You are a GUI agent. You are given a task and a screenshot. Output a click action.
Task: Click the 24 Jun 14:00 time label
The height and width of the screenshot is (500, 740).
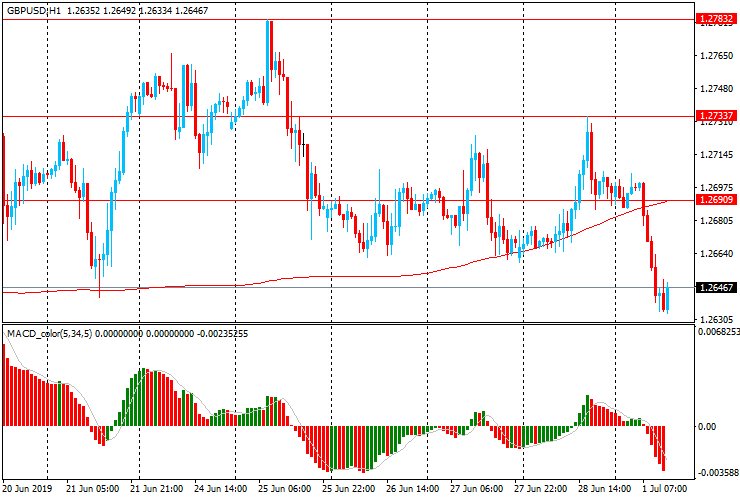[x=220, y=488]
